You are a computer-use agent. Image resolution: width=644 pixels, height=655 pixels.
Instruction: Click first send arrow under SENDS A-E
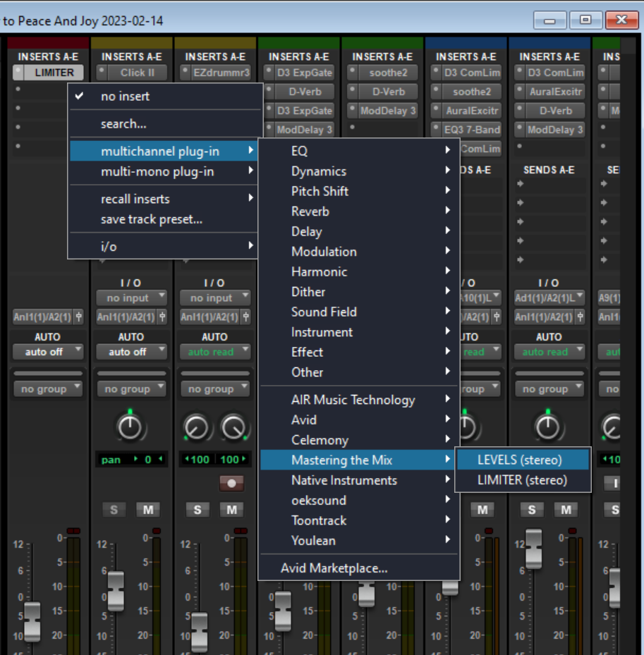[x=521, y=183]
